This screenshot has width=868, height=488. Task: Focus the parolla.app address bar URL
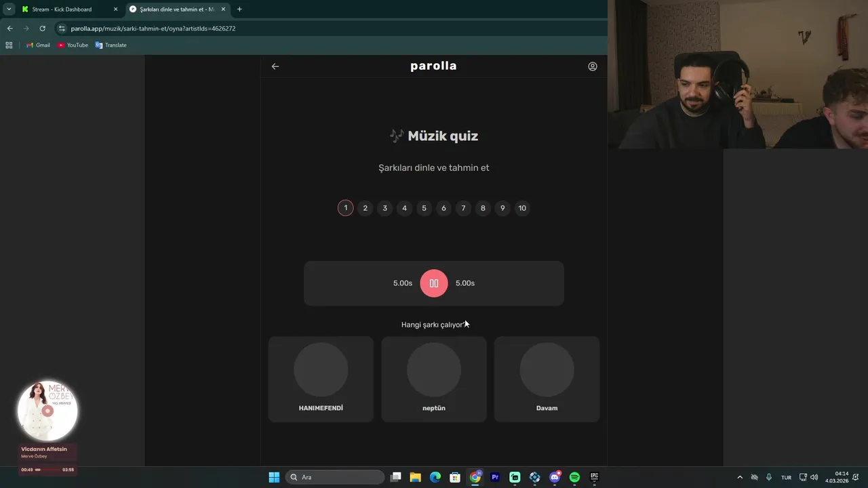click(x=153, y=28)
